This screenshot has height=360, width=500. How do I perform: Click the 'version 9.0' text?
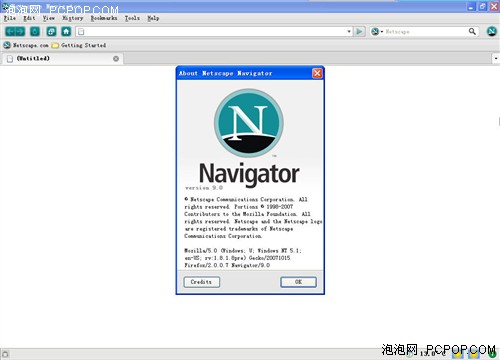pyautogui.click(x=204, y=188)
